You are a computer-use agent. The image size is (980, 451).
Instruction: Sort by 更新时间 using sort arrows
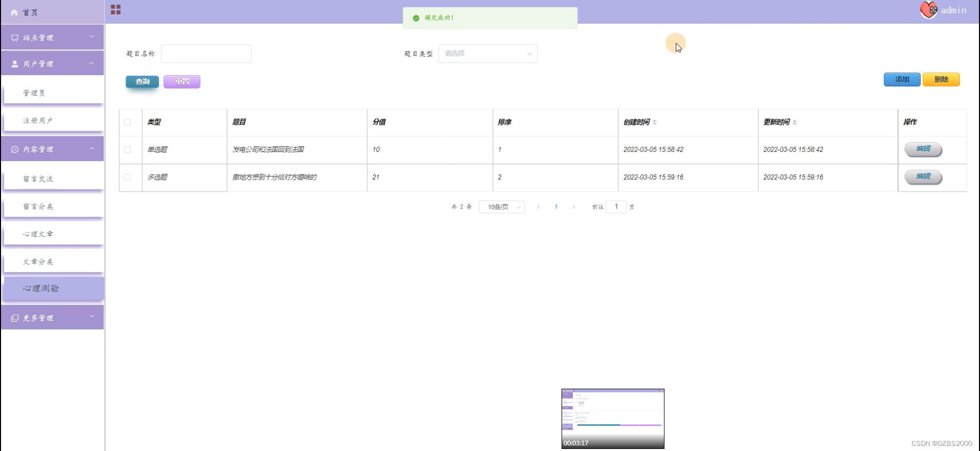click(x=795, y=122)
